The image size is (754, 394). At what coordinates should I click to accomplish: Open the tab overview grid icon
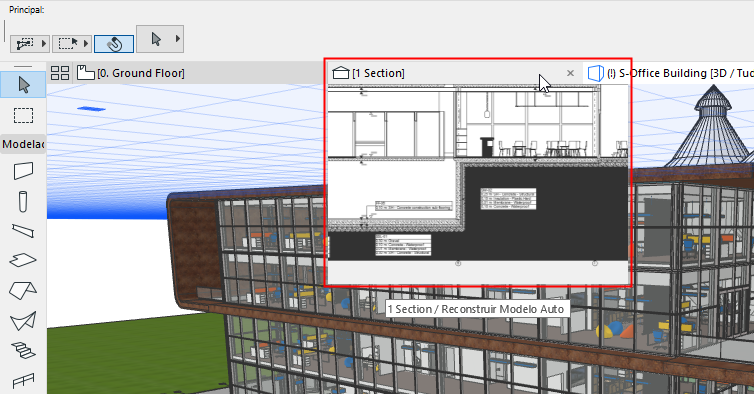click(60, 73)
